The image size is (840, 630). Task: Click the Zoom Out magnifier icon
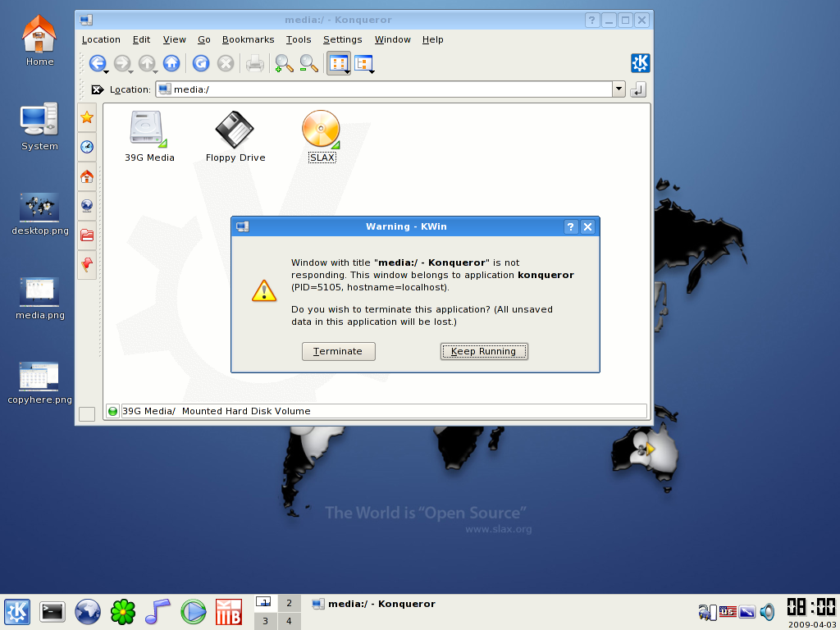(308, 63)
